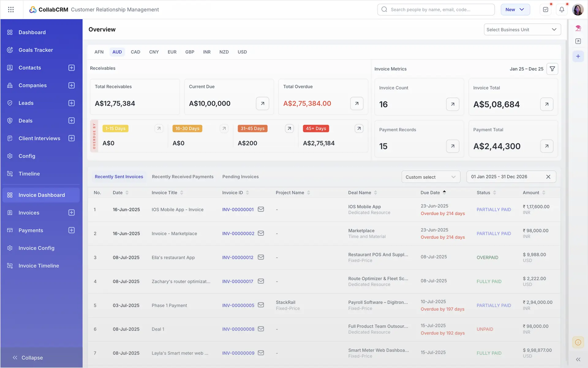Click the CollabCRM logo icon
The width and height of the screenshot is (588, 368).
[33, 10]
